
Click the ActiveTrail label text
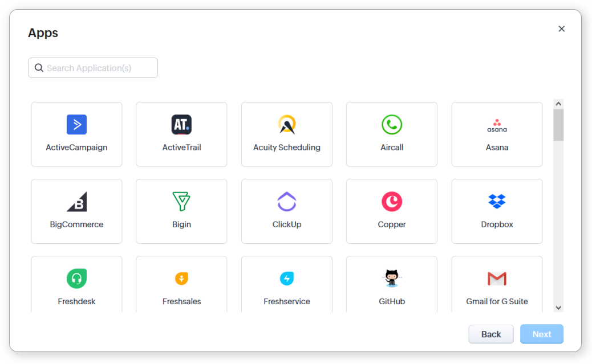coord(181,148)
